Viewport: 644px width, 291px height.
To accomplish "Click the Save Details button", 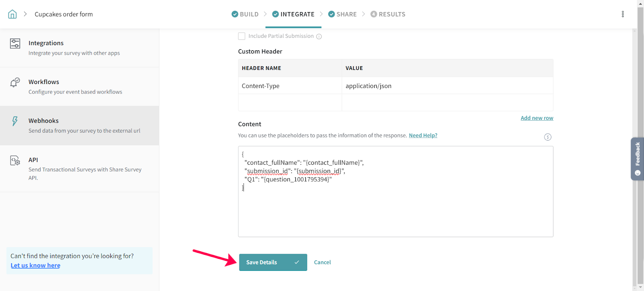I will tap(273, 262).
